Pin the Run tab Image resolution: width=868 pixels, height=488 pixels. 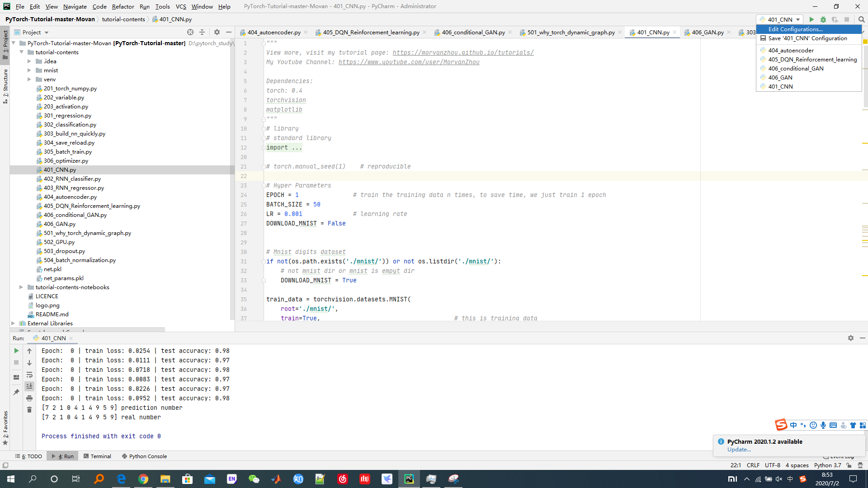(16, 392)
